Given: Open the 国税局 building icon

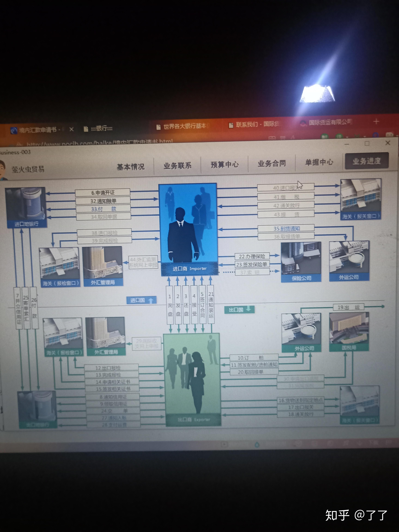Looking at the screenshot, I should point(349,332).
